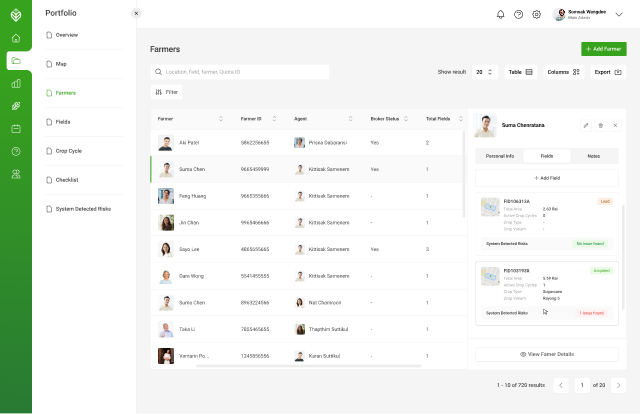Sort by the Broker Status column
The width and height of the screenshot is (640, 414).
click(x=406, y=119)
